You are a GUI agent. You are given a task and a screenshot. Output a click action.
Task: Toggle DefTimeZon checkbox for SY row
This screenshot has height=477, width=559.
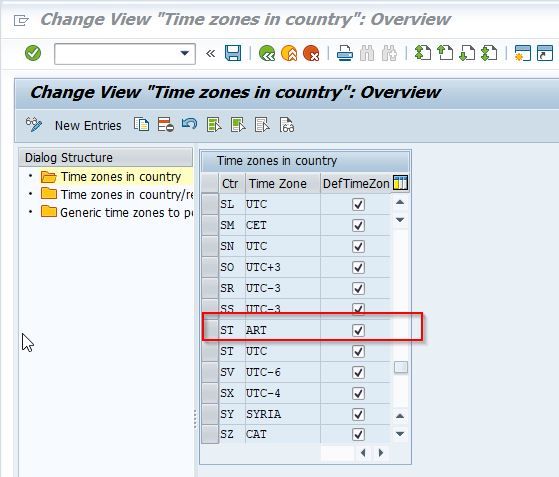coord(358,415)
